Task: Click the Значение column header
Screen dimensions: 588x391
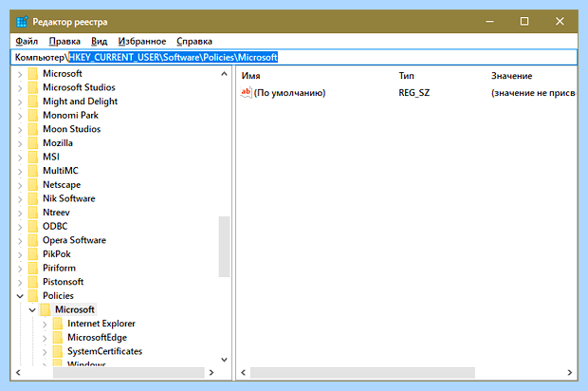Action: pyautogui.click(x=511, y=76)
